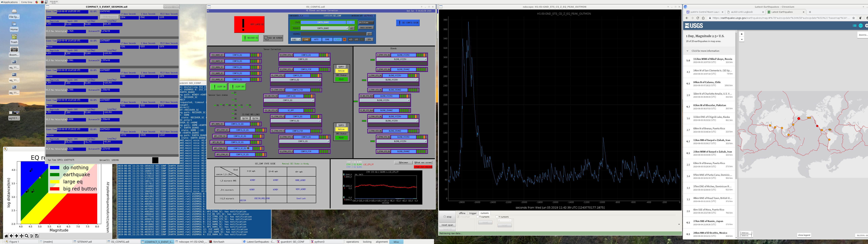Select the Pan tool in Figure 1 toolbar
This screenshot has height=244, width=868.
(22, 236)
